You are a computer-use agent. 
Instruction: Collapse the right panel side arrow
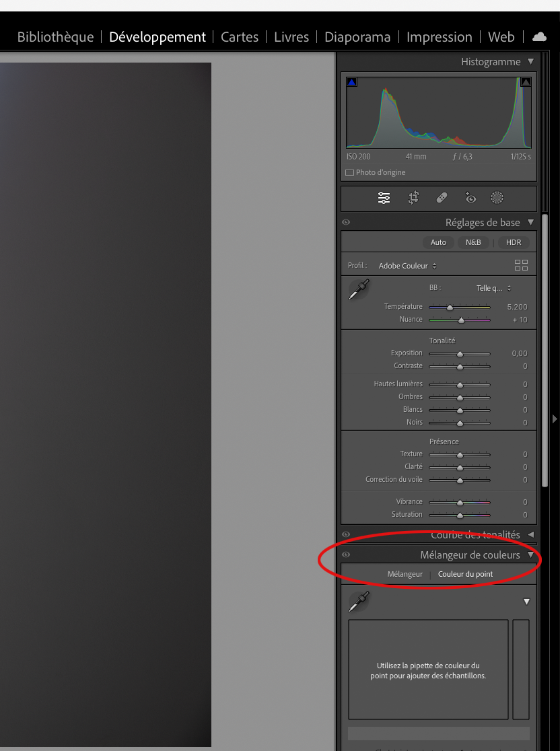(x=555, y=419)
